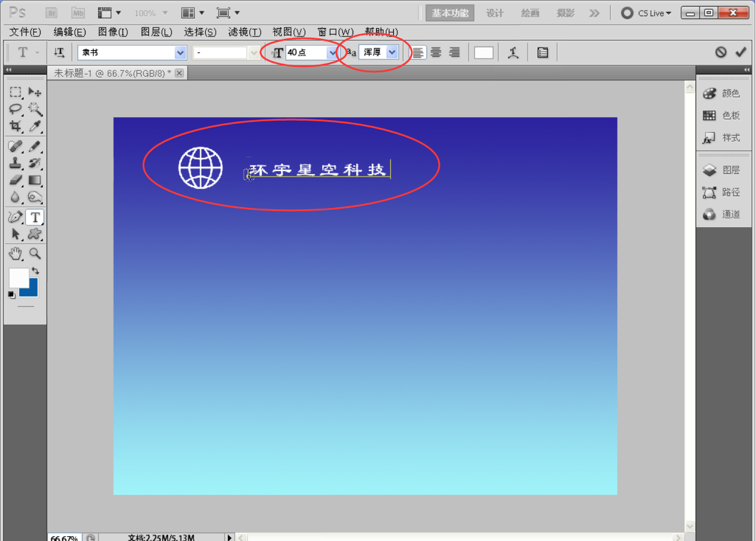756x541 pixels.
Task: Open the anti-aliasing dropdown showing 浑厚
Action: (x=392, y=53)
